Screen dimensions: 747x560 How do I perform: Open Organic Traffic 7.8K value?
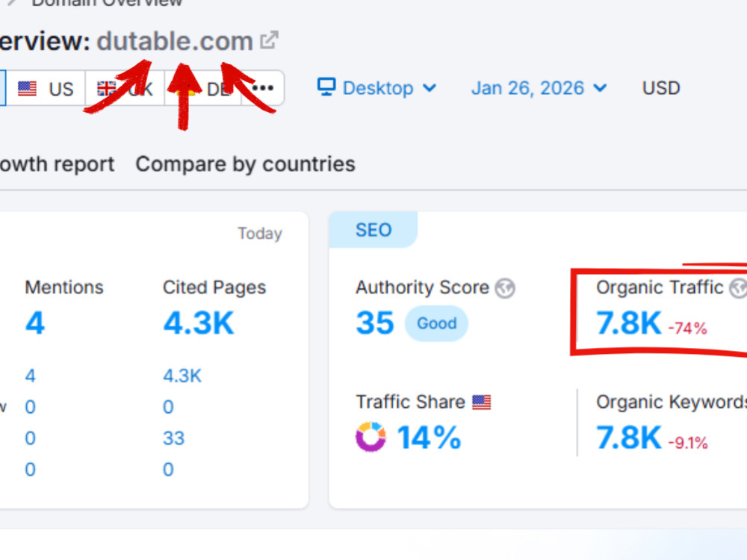[x=629, y=323]
